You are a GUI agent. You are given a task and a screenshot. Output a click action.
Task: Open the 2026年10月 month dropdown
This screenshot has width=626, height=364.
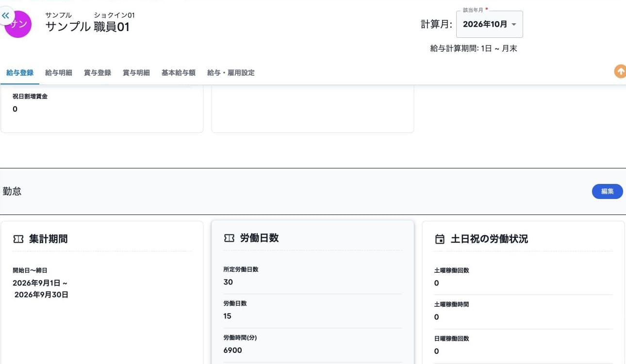coord(490,24)
